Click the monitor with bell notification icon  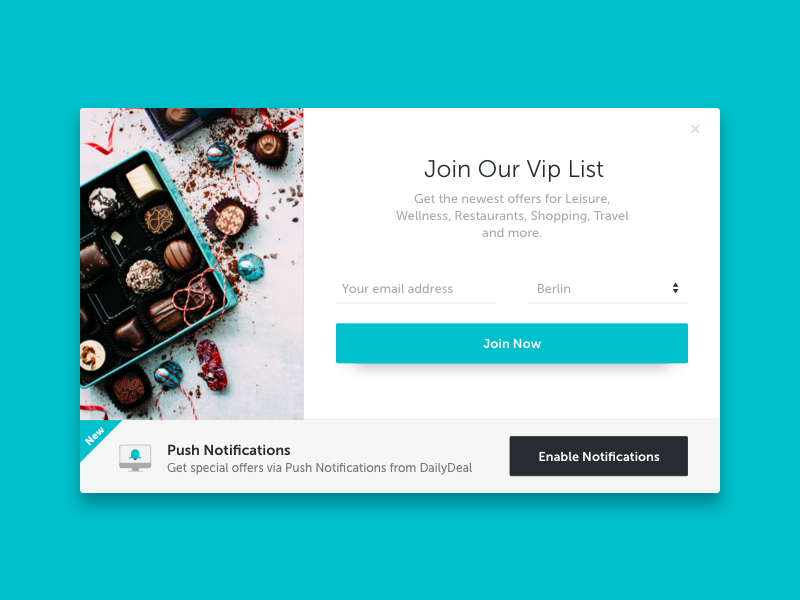(x=135, y=457)
